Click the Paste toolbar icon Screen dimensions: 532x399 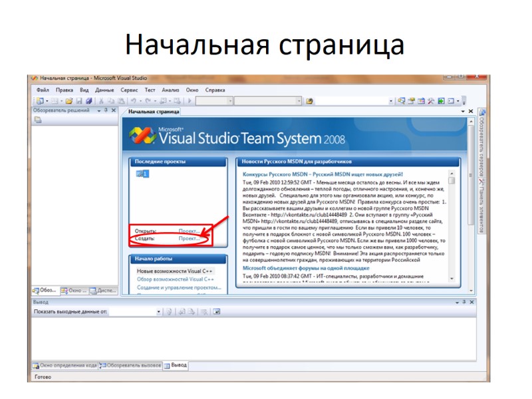click(121, 101)
